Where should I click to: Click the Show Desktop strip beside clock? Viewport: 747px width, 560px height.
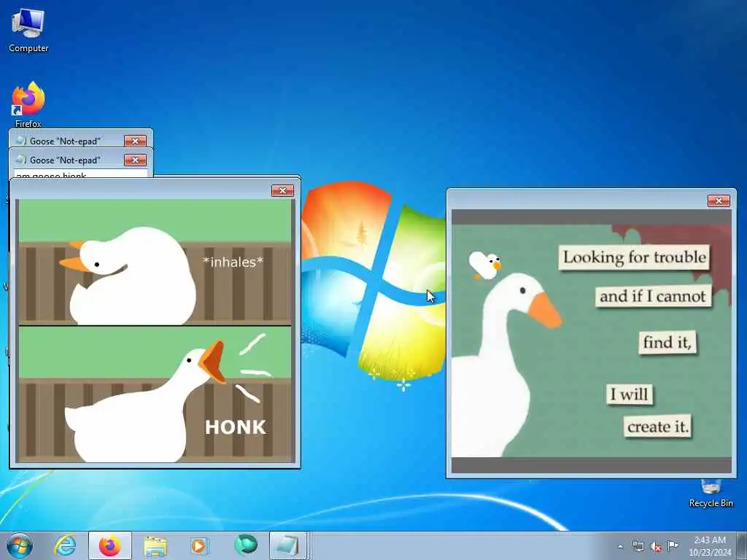[742, 545]
